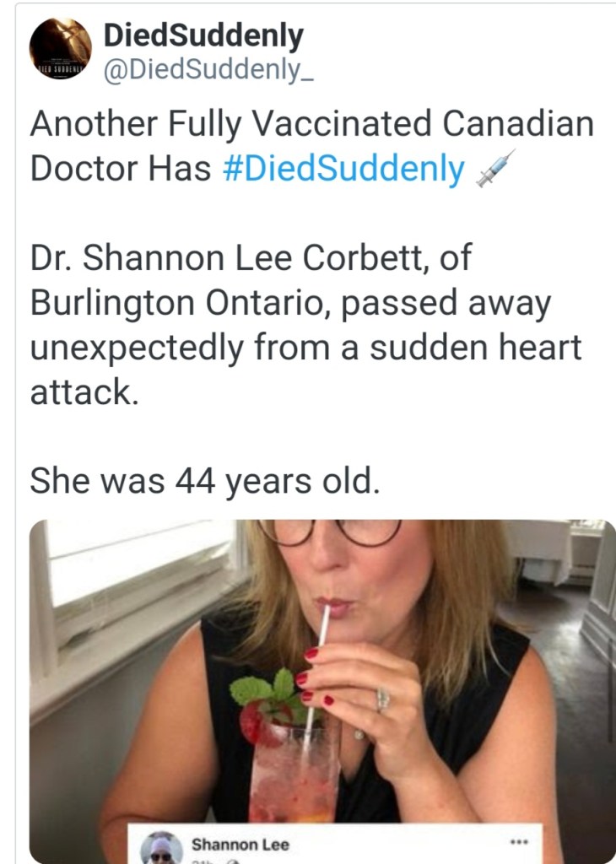Screen dimensions: 616x864
Task: Click the "Another Fully Vaccinated Canadian" text line
Action: pos(311,124)
